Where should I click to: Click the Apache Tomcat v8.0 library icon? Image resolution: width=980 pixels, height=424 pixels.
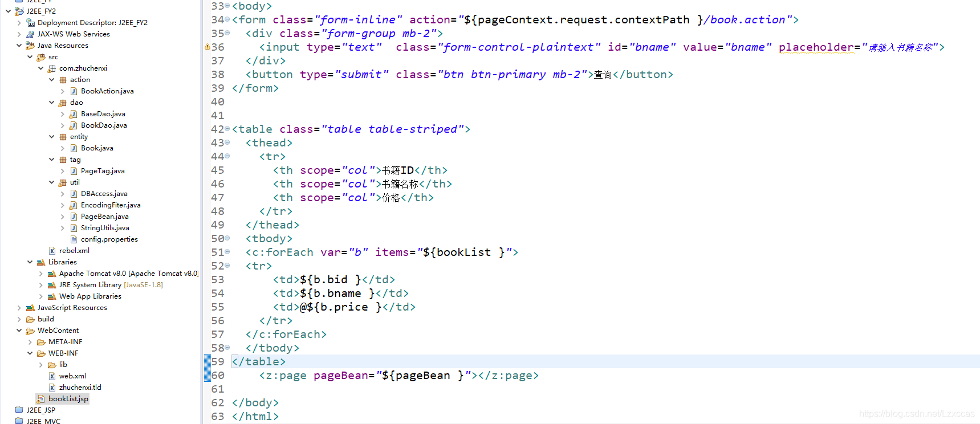[52, 274]
